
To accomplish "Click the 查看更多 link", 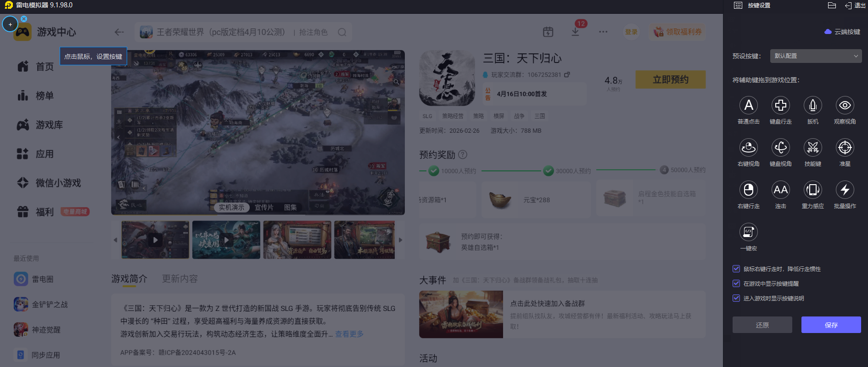I will pyautogui.click(x=349, y=334).
